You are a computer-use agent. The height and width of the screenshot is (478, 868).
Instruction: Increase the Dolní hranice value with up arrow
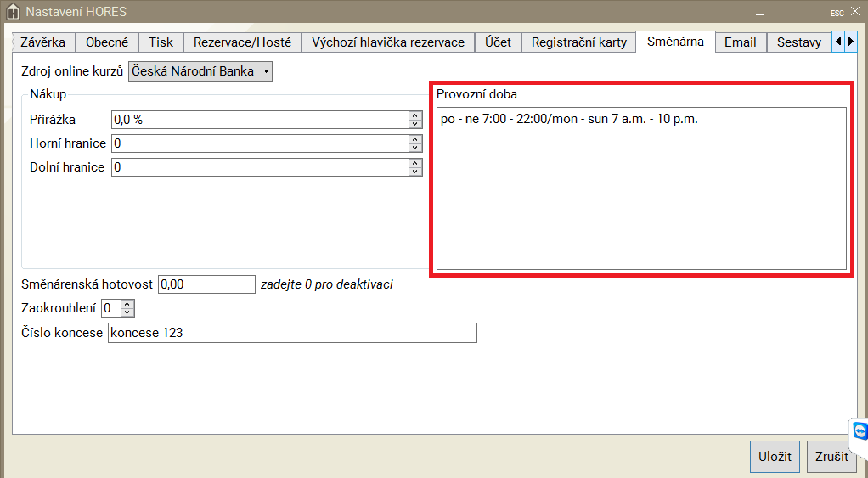click(x=415, y=163)
